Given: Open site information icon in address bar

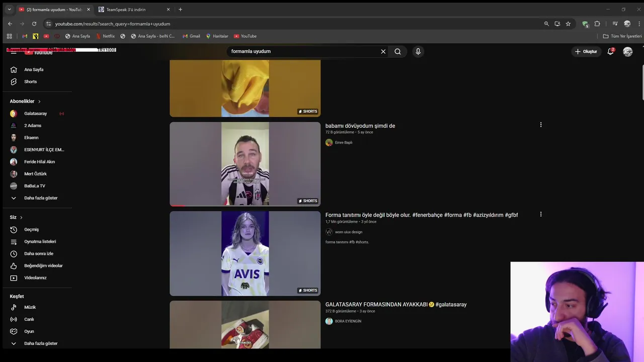Looking at the screenshot, I should click(x=48, y=24).
